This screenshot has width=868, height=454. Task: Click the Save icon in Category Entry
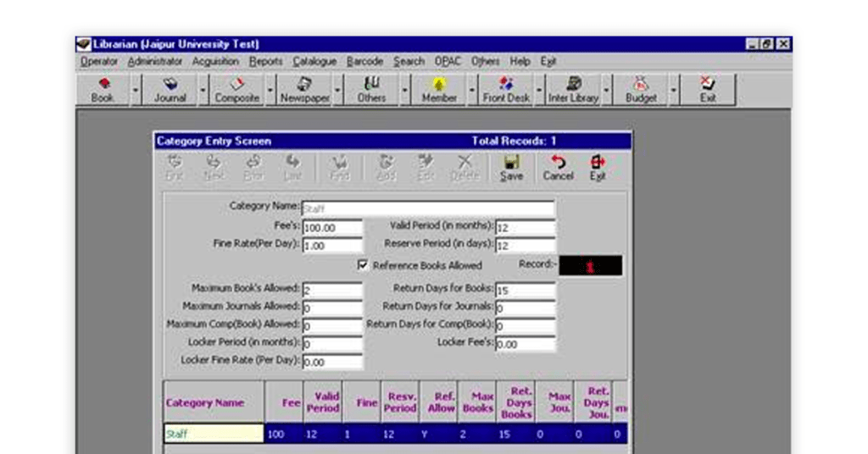[511, 168]
